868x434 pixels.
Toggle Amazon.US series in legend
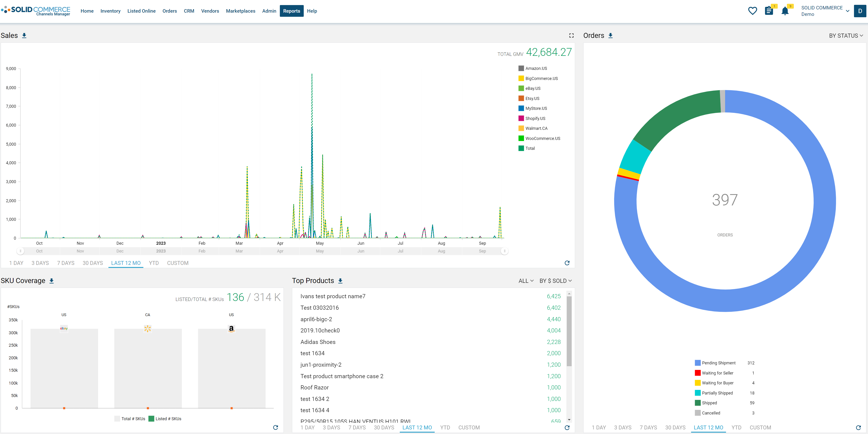[535, 68]
